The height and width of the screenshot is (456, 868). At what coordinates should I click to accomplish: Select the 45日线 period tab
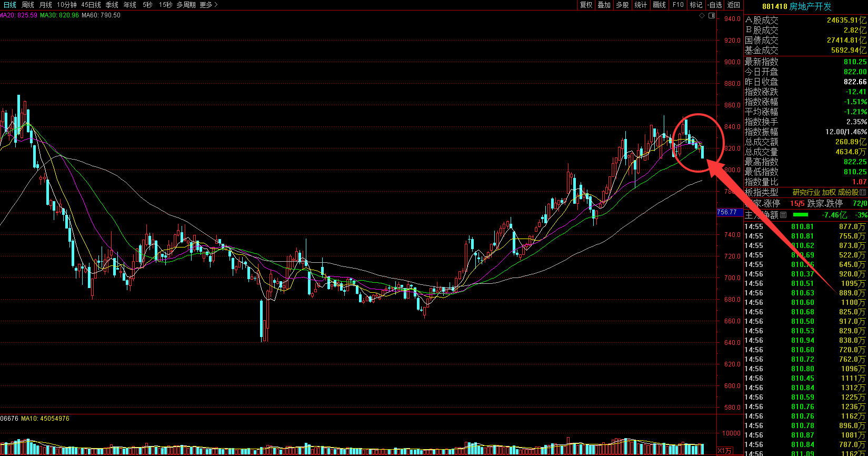point(91,5)
